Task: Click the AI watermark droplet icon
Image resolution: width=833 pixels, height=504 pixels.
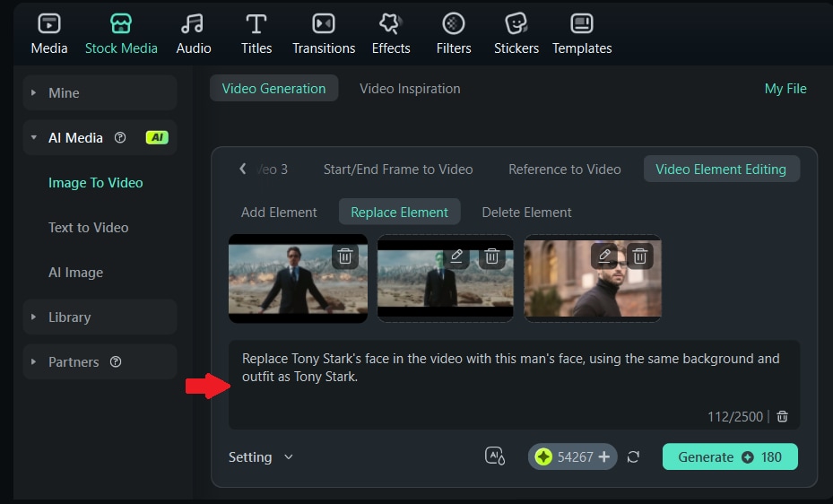Action: click(495, 456)
